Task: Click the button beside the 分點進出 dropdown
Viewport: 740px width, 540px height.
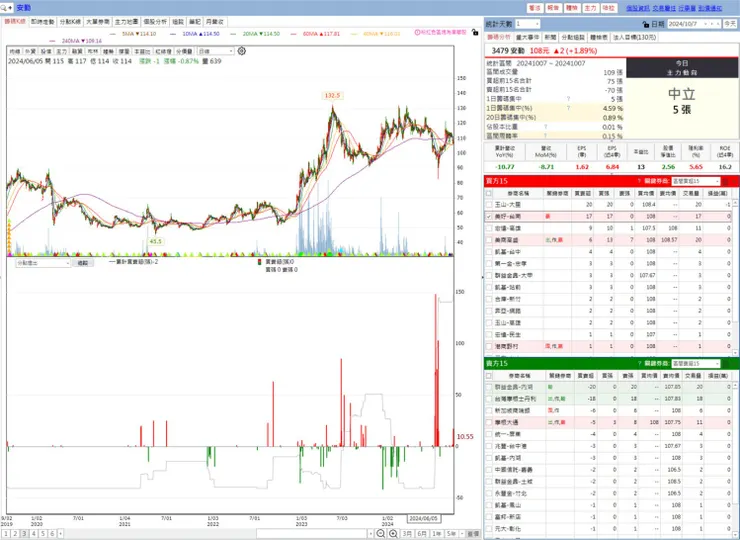Action: (83, 263)
